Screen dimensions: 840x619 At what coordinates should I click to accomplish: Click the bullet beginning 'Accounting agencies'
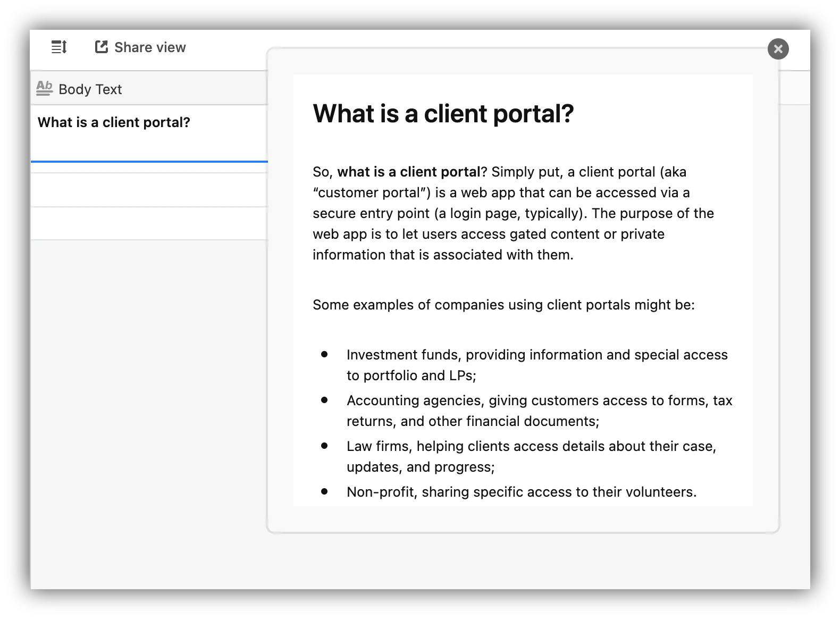(539, 411)
